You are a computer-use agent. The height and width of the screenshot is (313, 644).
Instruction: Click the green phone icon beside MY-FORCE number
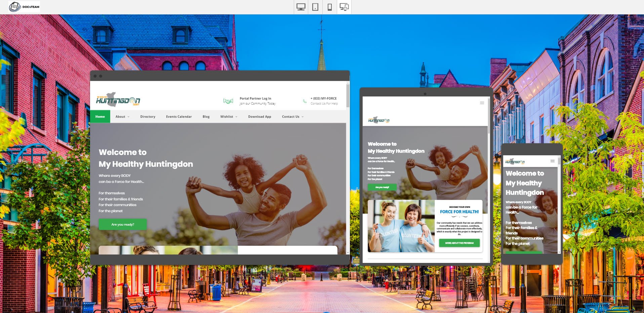[x=305, y=101]
